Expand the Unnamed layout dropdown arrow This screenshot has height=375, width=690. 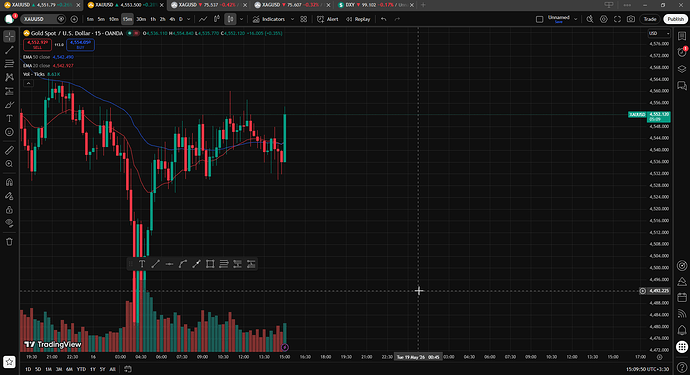[575, 19]
